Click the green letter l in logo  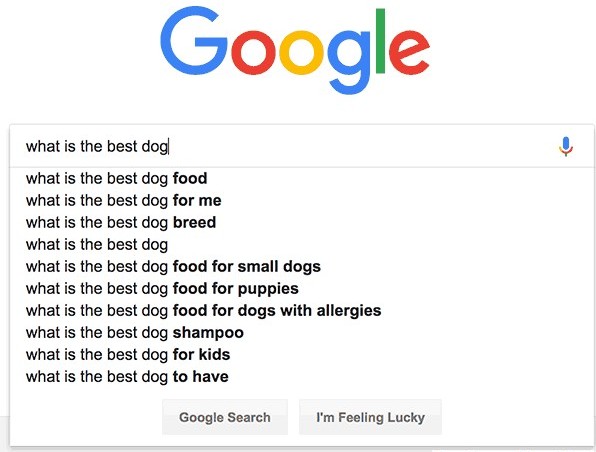point(380,41)
